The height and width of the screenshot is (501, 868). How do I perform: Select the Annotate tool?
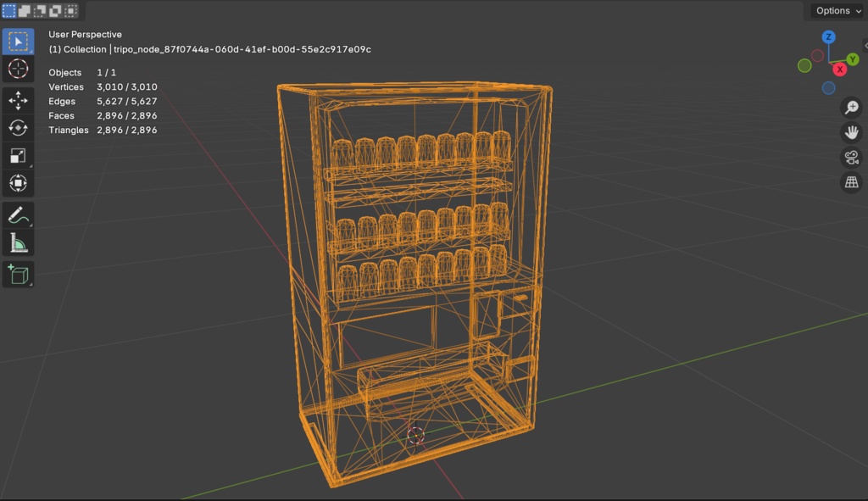pyautogui.click(x=17, y=215)
